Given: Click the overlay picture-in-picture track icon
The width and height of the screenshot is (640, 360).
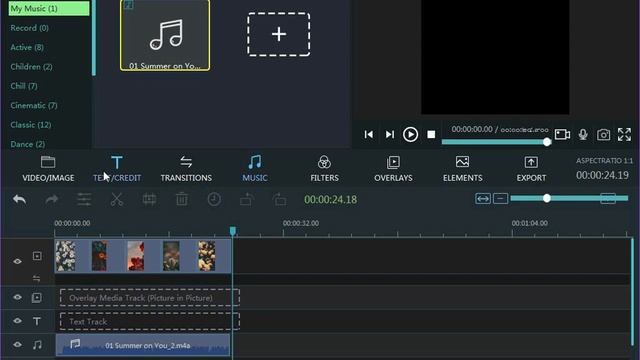Looking at the screenshot, I should 37,298.
